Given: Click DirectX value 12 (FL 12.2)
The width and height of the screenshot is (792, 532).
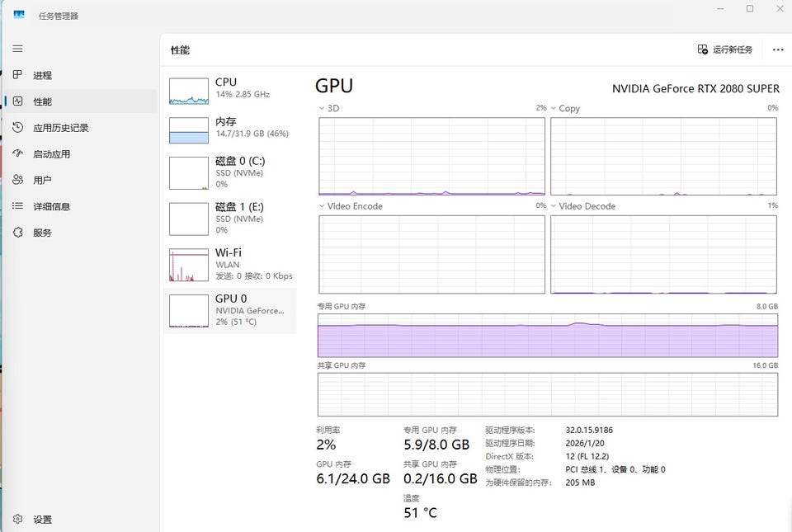Looking at the screenshot, I should click(x=587, y=456).
